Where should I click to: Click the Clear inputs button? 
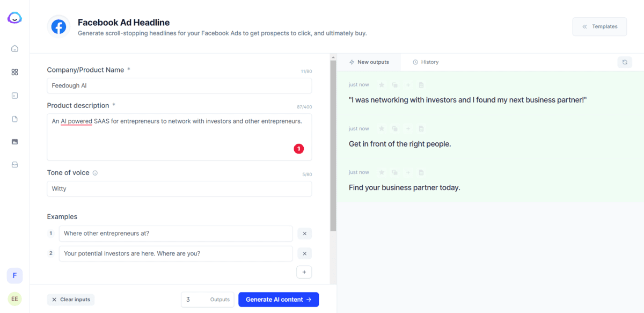[x=71, y=300]
